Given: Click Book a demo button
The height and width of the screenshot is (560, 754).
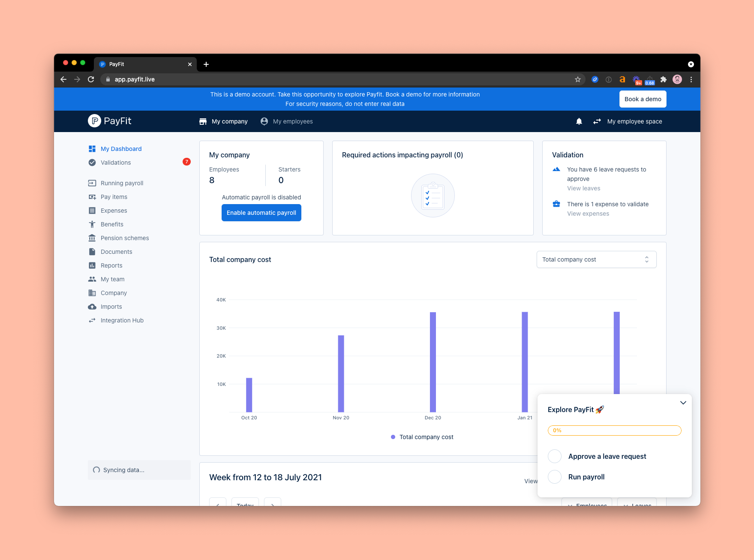Looking at the screenshot, I should tap(643, 99).
